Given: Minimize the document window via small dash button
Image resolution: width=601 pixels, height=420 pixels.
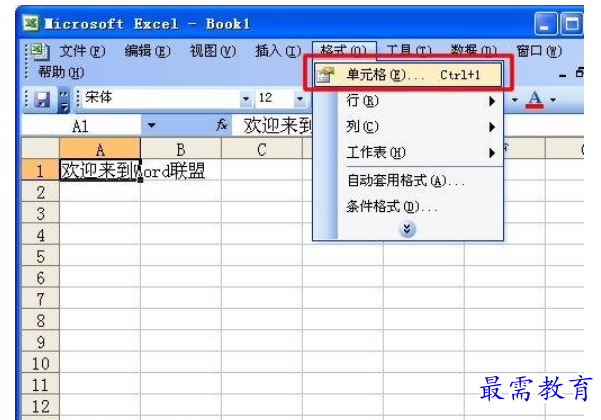Looking at the screenshot, I should point(562,75).
